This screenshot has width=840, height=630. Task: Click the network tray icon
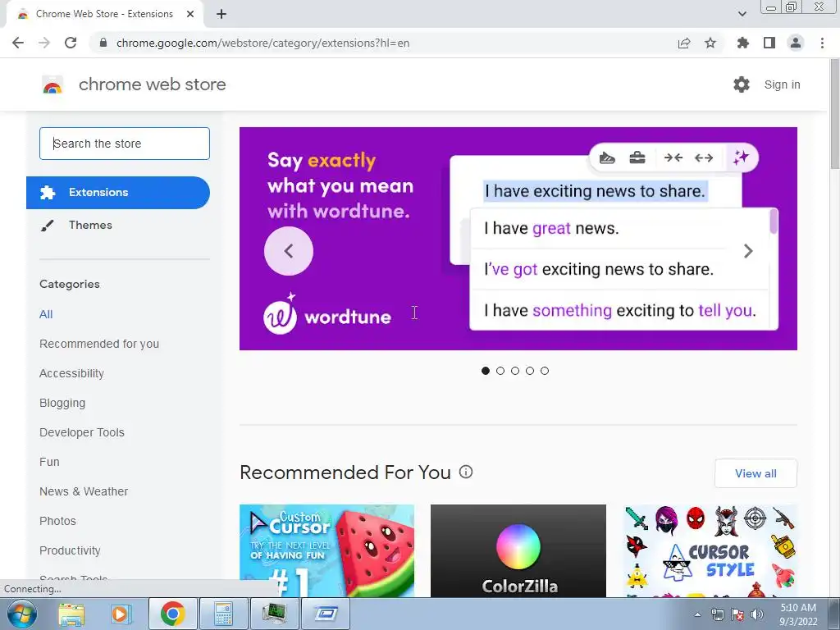(x=717, y=614)
